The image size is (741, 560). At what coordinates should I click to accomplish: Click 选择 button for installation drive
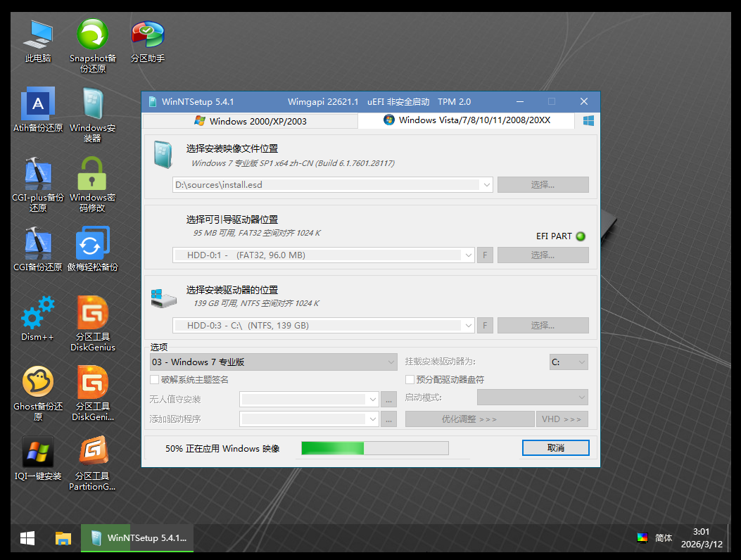pos(543,326)
